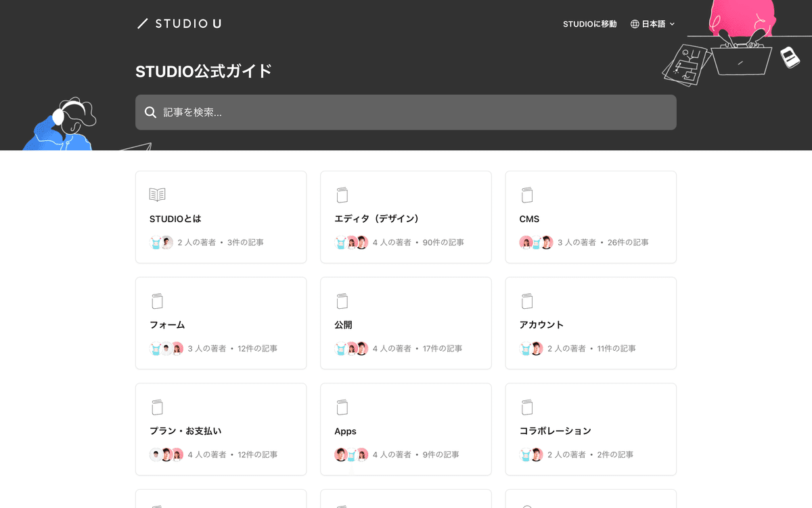Click the '2件の記事' text

[616, 455]
